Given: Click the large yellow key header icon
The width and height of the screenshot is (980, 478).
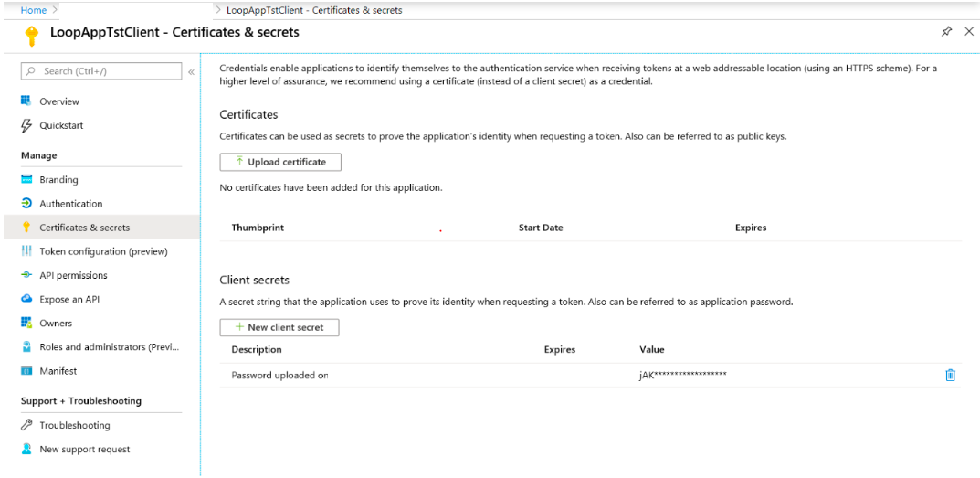Looking at the screenshot, I should tap(31, 35).
